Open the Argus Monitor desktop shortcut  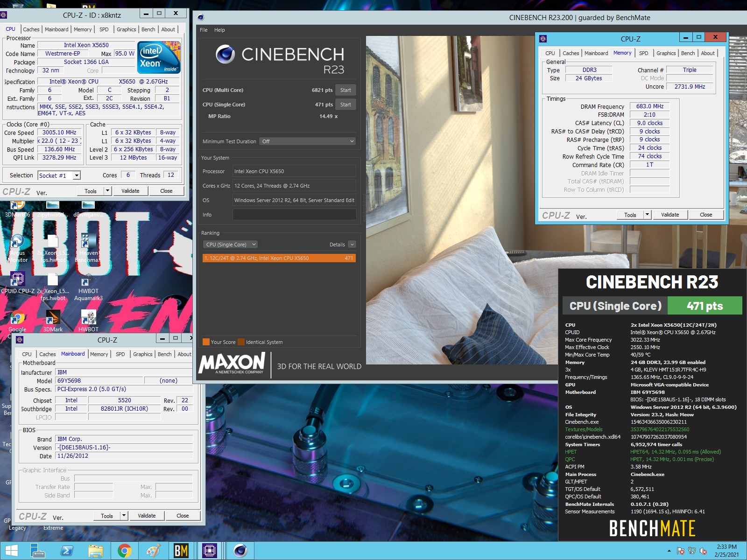click(x=17, y=249)
